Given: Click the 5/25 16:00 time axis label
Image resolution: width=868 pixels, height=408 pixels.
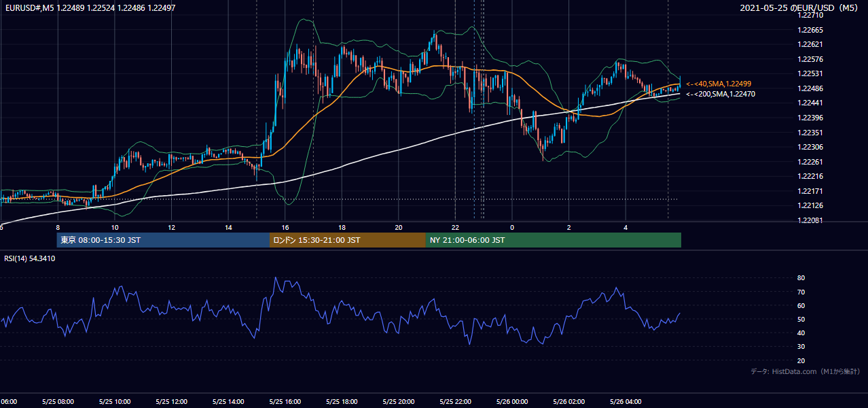Looking at the screenshot, I should [x=285, y=402].
